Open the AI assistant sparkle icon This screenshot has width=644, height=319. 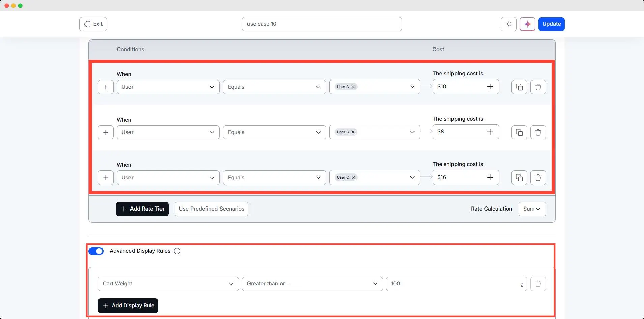tap(527, 24)
